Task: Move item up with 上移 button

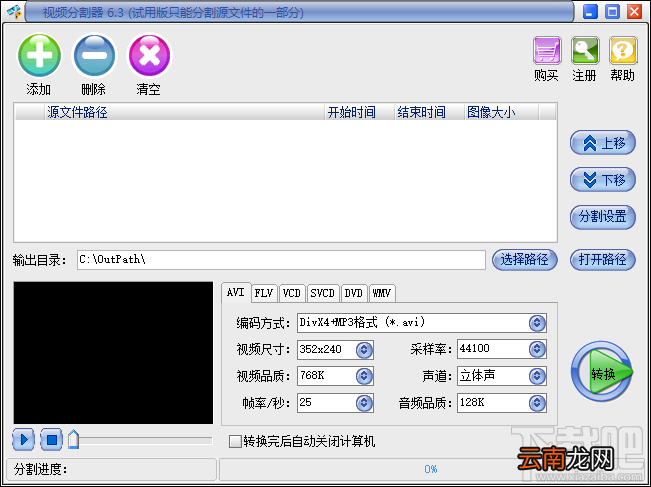Action: coord(603,143)
